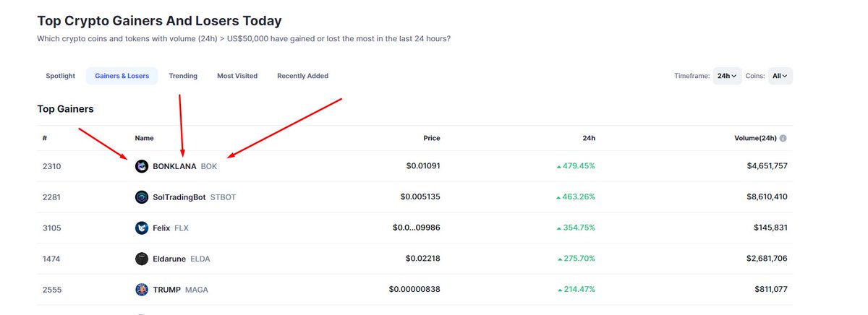Click the rank 3105 cell
868x315 pixels.
coord(52,228)
